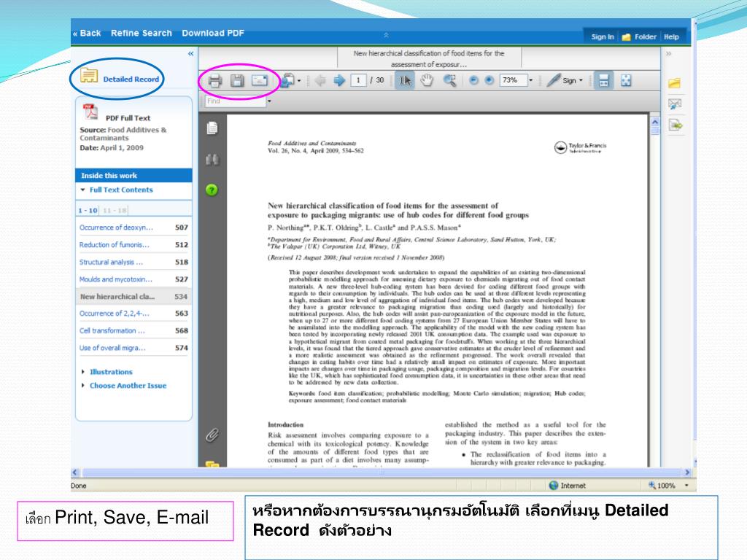Open the Detailed Record link
Viewport: 747px width, 560px height.
(x=131, y=79)
